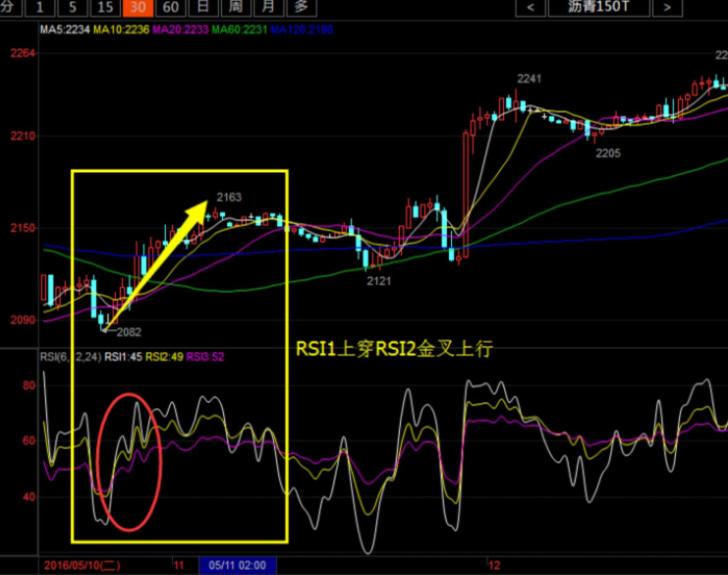Screen dimensions: 728x575
Task: Switch to the 周 weekly chart tab
Action: pyautogui.click(x=236, y=7)
